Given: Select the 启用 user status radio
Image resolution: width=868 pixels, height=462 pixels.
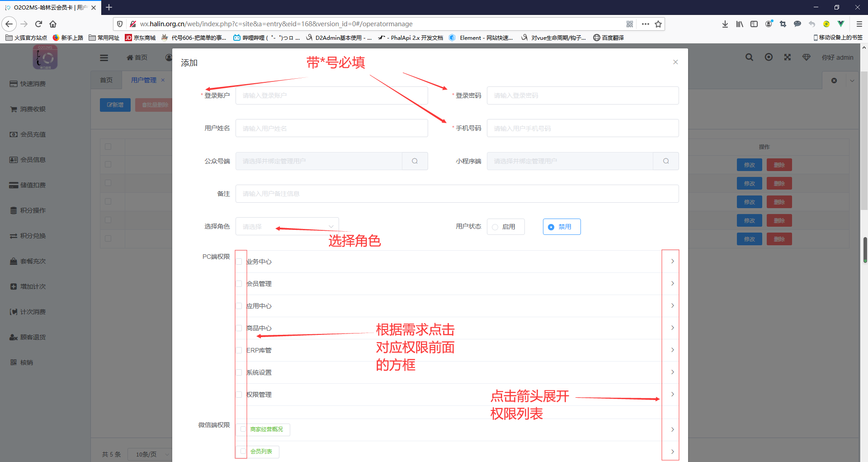Looking at the screenshot, I should [505, 227].
